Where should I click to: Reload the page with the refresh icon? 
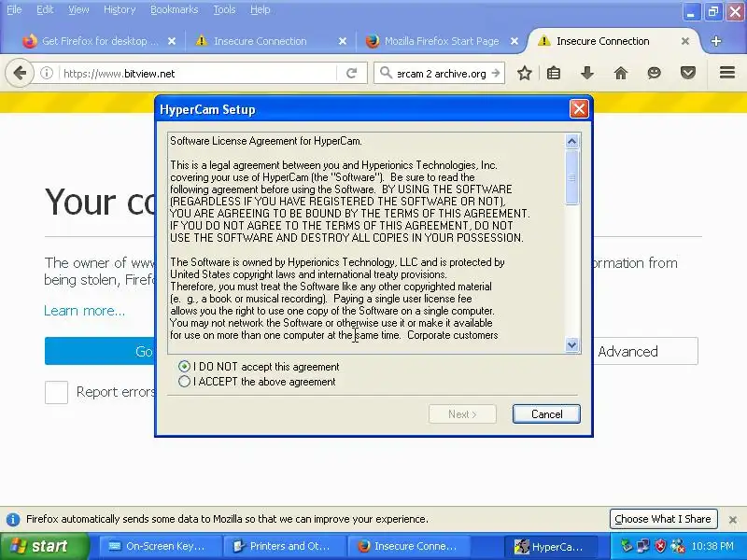(x=352, y=74)
